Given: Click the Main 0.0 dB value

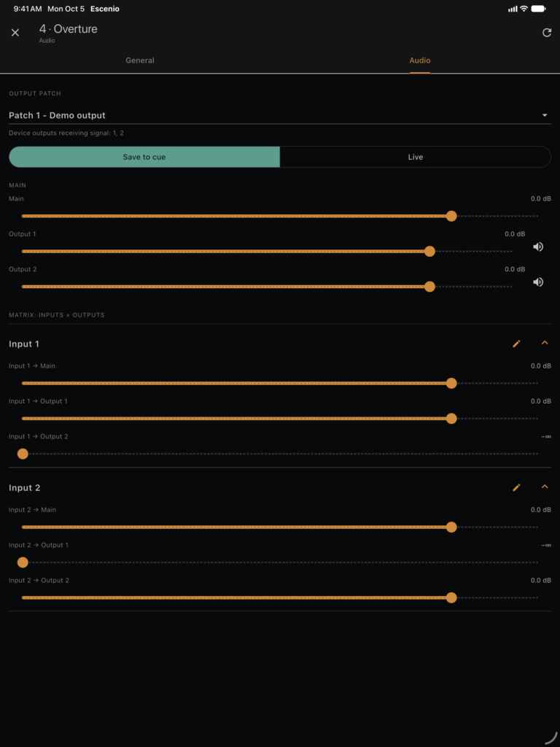Looking at the screenshot, I should (x=541, y=198).
